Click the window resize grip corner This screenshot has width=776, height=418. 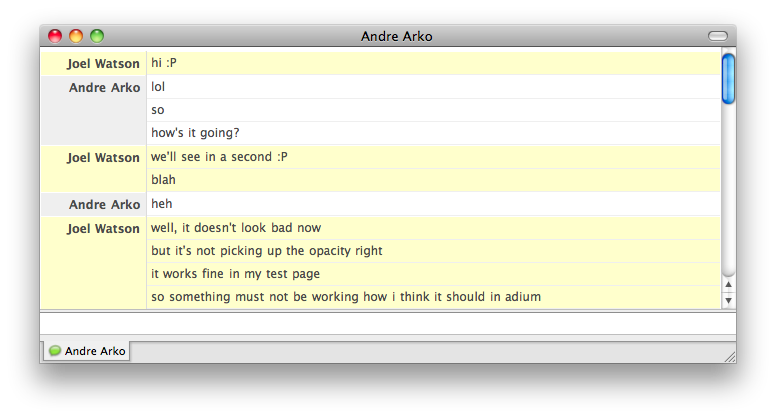coord(730,357)
